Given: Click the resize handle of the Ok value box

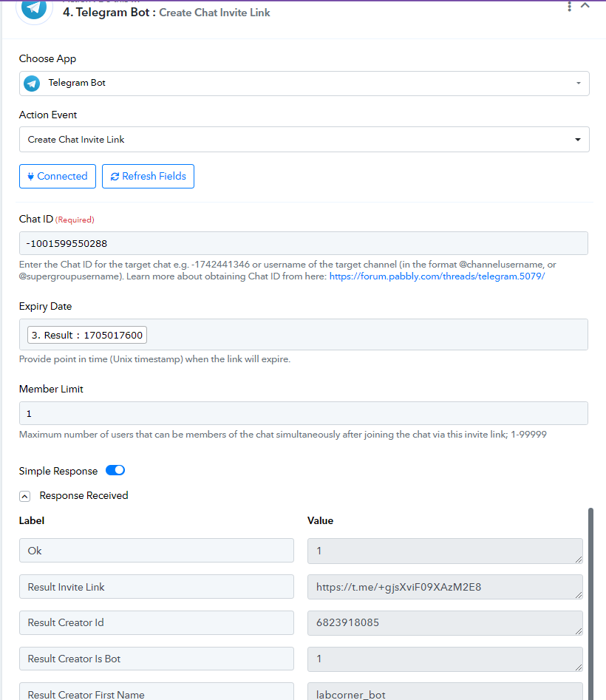Looking at the screenshot, I should coord(579,559).
